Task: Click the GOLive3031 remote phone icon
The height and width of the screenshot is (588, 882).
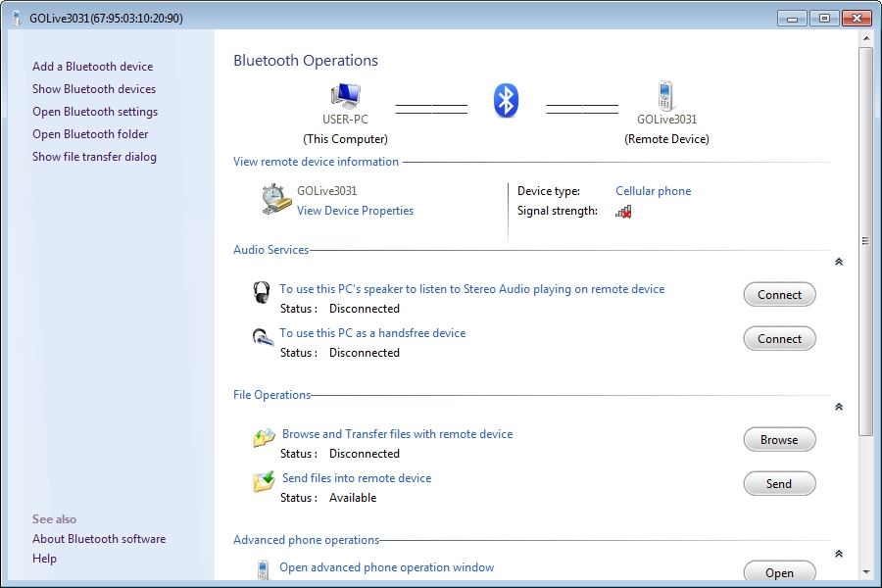Action: point(665,96)
